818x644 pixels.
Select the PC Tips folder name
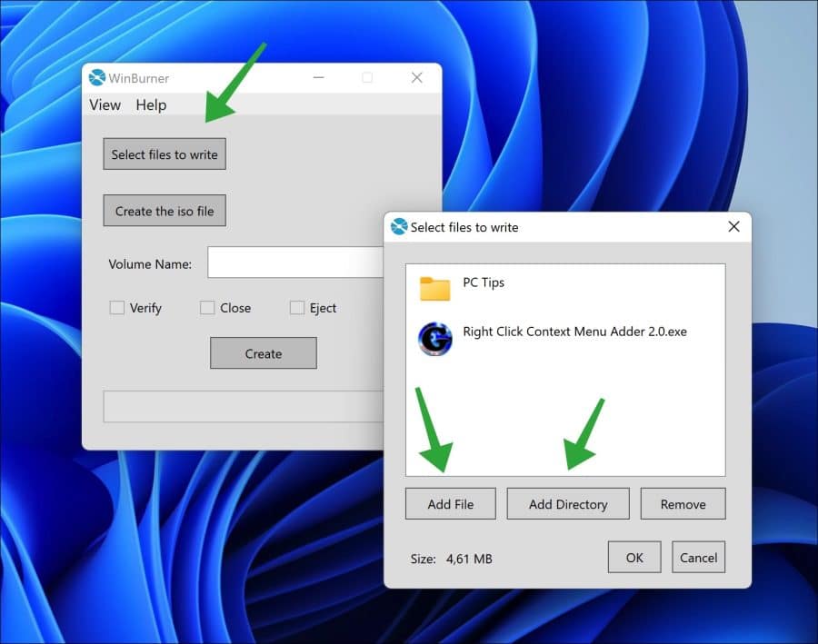(484, 282)
